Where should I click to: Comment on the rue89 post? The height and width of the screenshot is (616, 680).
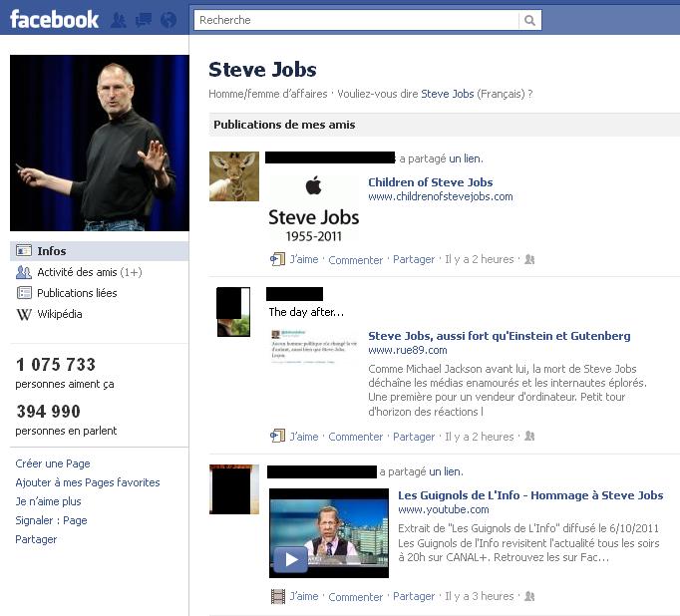pyautogui.click(x=355, y=437)
